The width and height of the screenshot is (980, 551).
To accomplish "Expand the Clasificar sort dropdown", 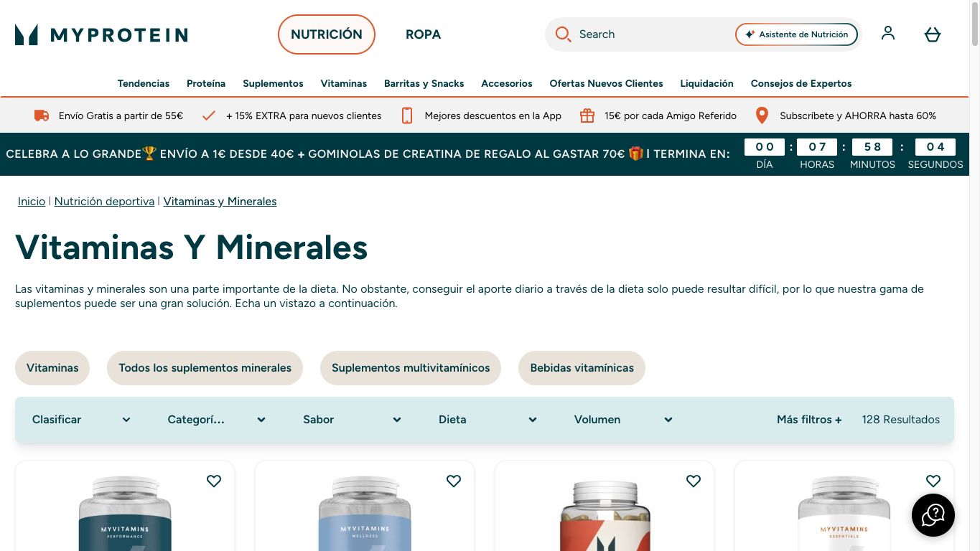I will point(81,420).
